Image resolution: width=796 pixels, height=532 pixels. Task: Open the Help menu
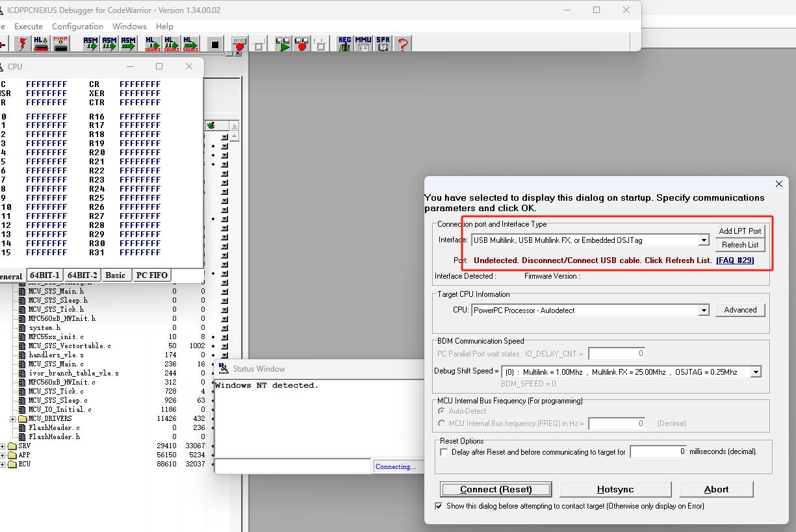point(164,27)
